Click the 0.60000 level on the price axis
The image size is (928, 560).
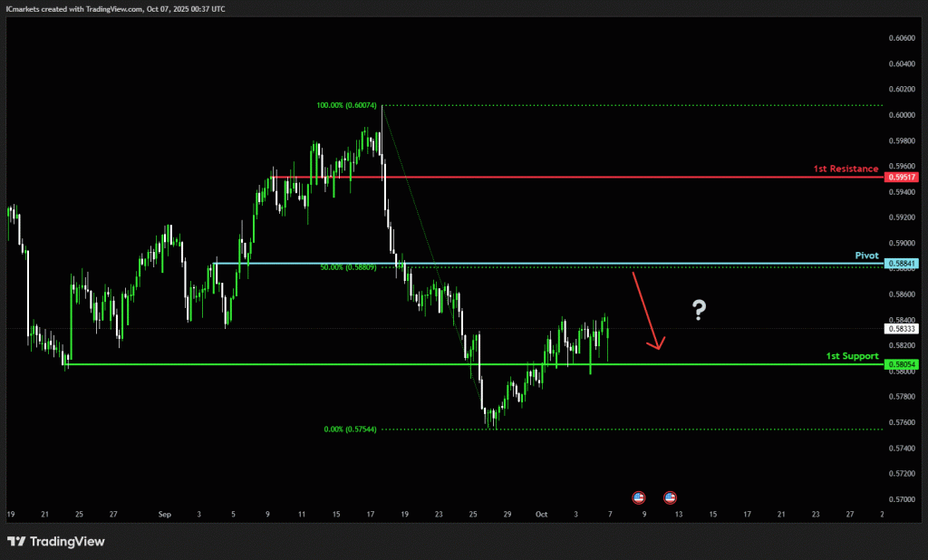tap(902, 115)
